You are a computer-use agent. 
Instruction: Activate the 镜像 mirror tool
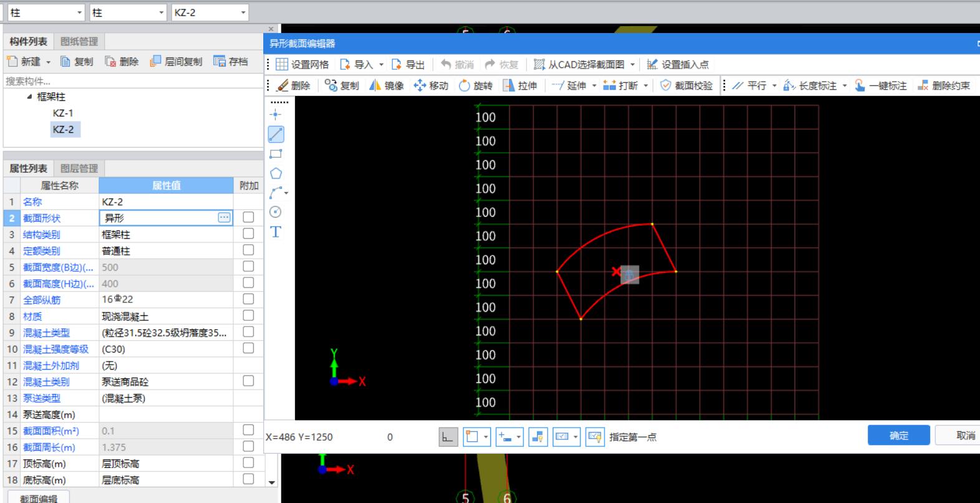(387, 85)
